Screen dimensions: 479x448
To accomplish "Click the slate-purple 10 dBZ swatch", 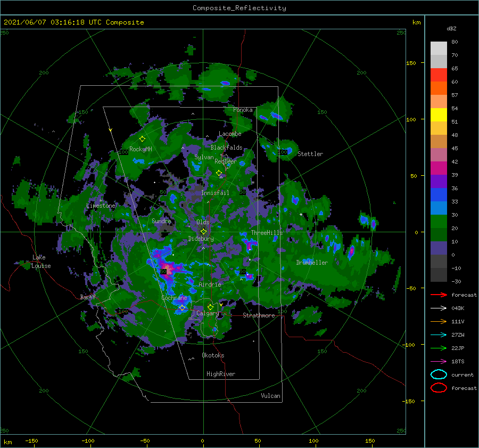I will [439, 248].
